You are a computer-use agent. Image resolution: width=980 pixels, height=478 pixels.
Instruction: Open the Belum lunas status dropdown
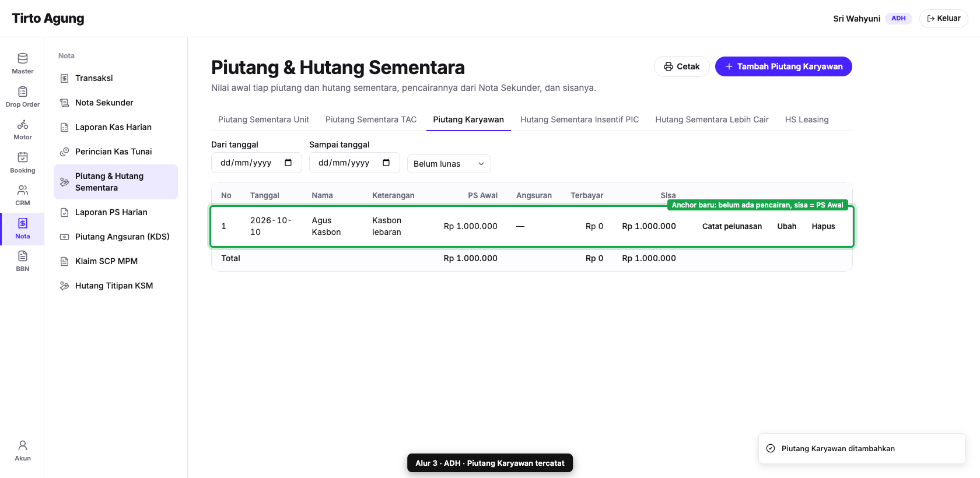(449, 164)
